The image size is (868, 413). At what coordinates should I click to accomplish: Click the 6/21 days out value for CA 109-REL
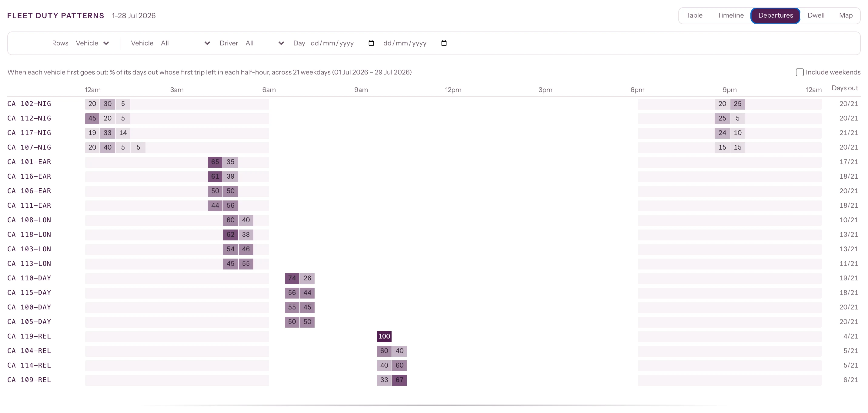coord(850,380)
